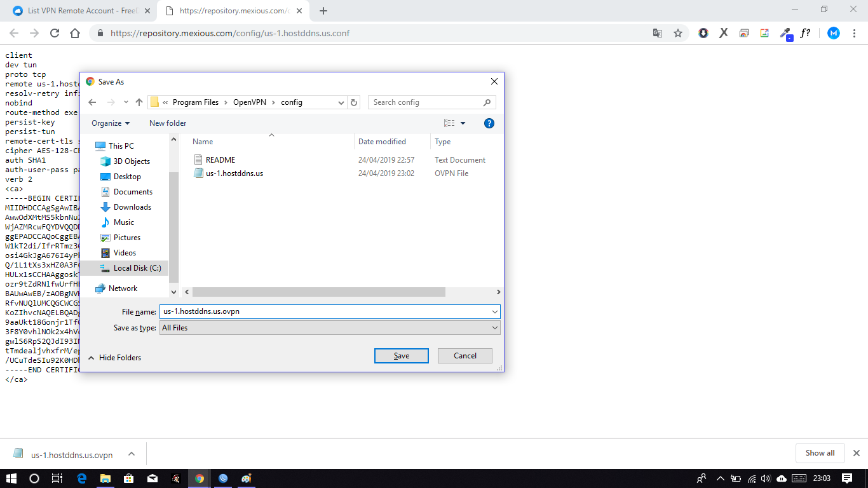The height and width of the screenshot is (488, 868).
Task: Select Network in navigation pane
Action: [x=123, y=288]
